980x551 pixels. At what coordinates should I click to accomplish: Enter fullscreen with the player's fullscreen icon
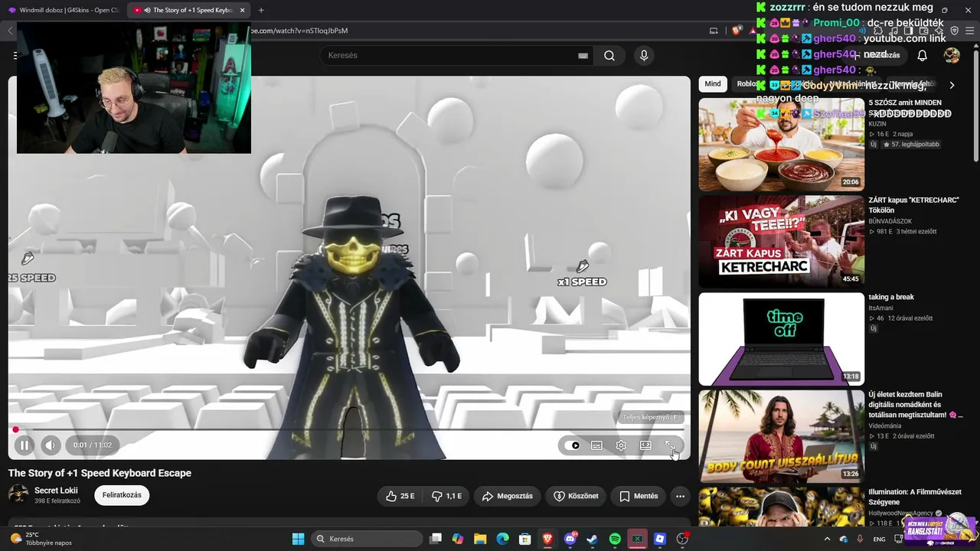click(670, 445)
